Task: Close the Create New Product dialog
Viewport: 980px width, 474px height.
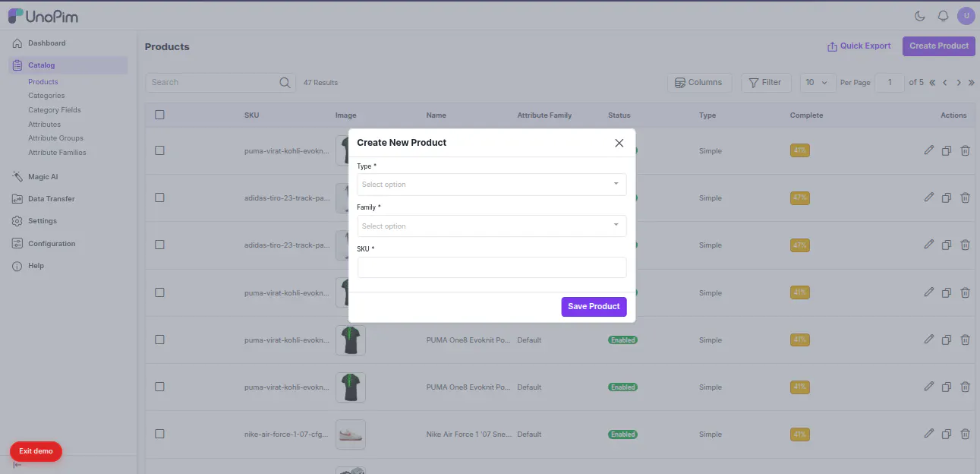Action: coord(619,143)
